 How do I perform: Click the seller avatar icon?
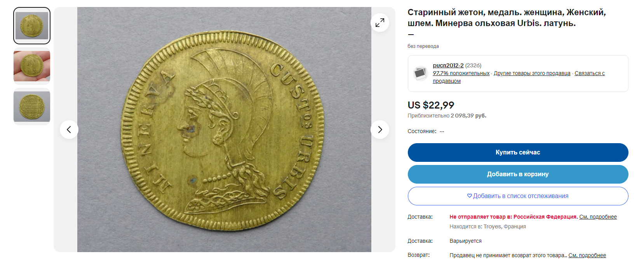coord(420,73)
